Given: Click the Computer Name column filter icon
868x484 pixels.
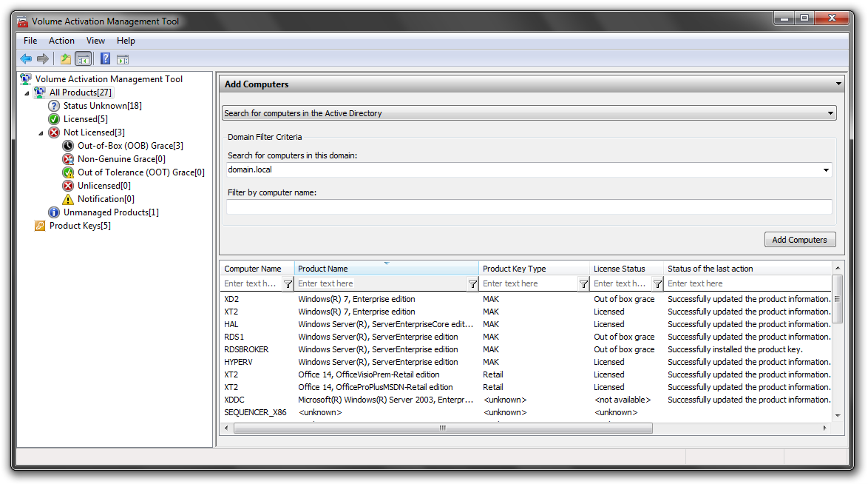Looking at the screenshot, I should (x=288, y=284).
